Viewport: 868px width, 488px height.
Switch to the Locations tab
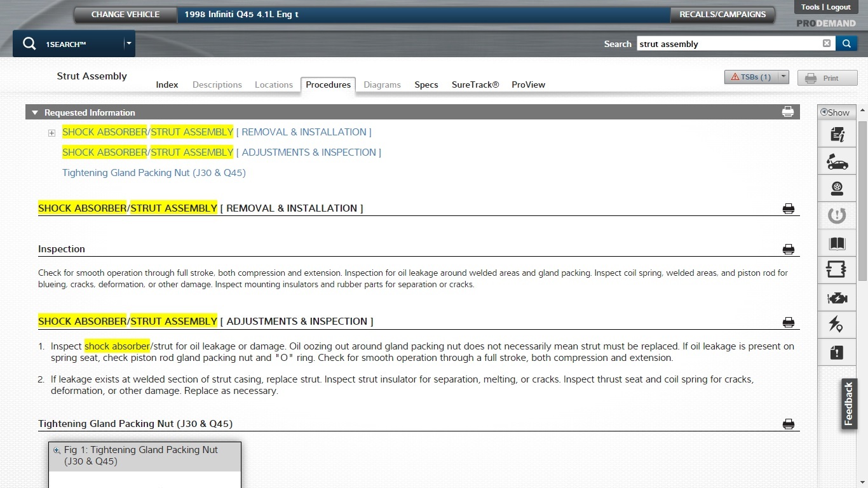click(274, 85)
